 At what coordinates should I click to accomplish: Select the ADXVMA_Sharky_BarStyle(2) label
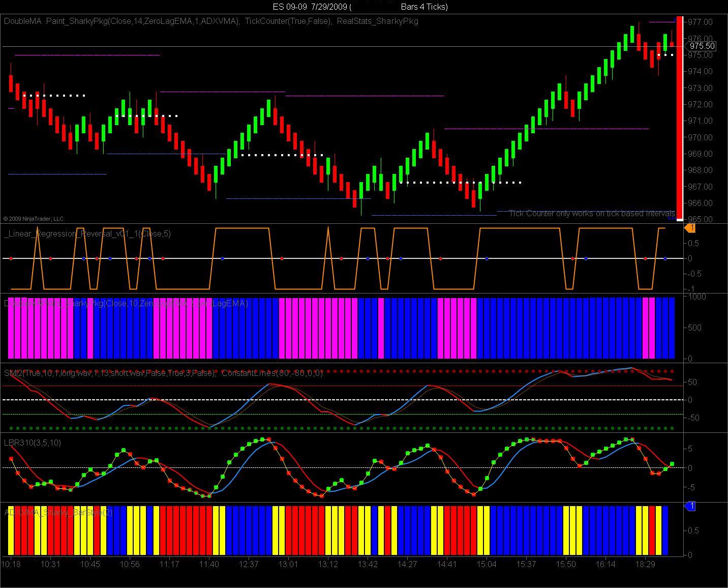coord(58,512)
